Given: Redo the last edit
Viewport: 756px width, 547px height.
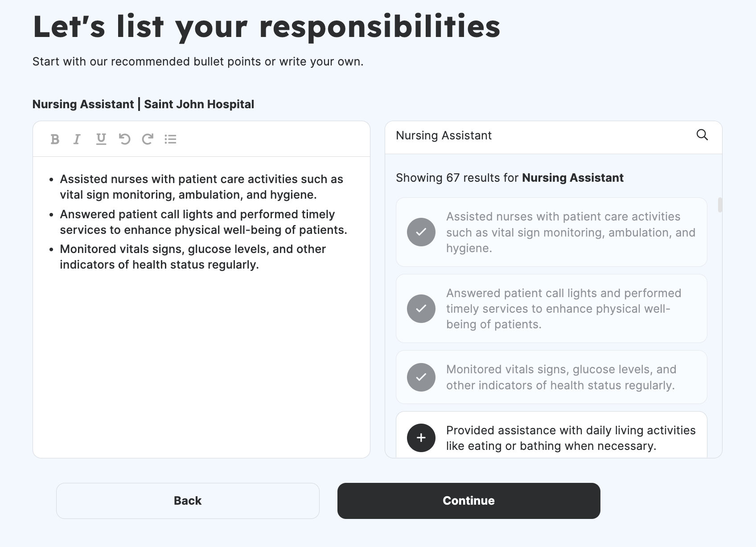Looking at the screenshot, I should coord(148,139).
